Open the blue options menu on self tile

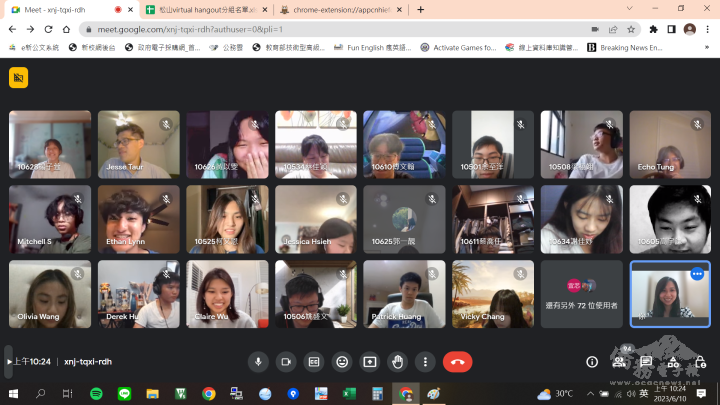coord(697,274)
